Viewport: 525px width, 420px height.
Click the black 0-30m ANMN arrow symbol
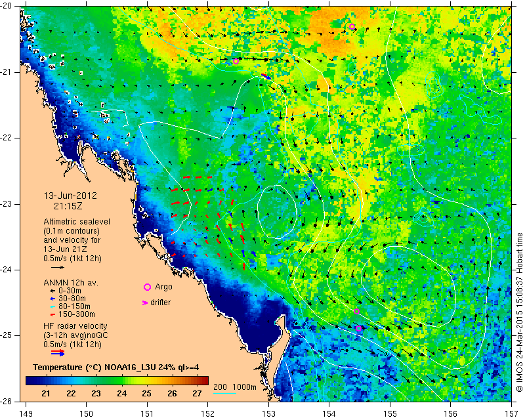coord(52,291)
